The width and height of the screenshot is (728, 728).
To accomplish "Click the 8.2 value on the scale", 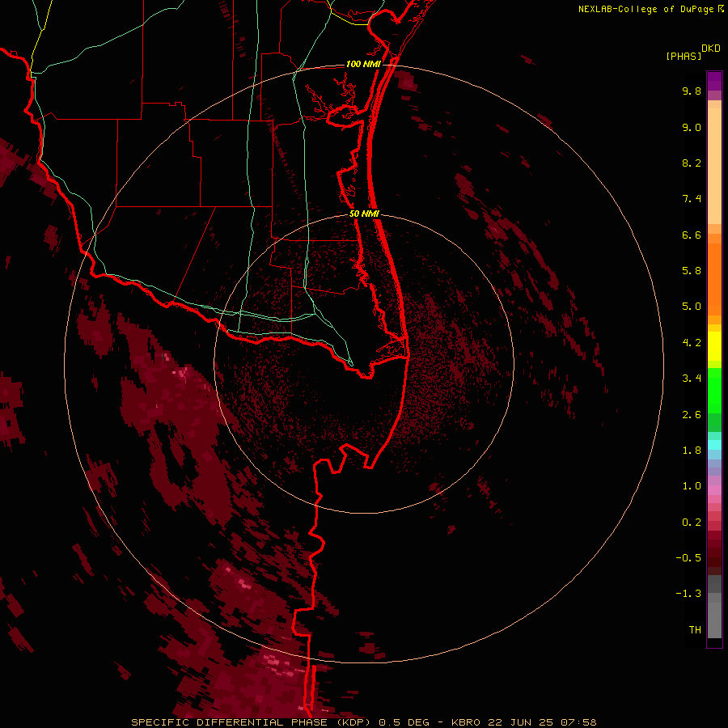I will tap(692, 163).
